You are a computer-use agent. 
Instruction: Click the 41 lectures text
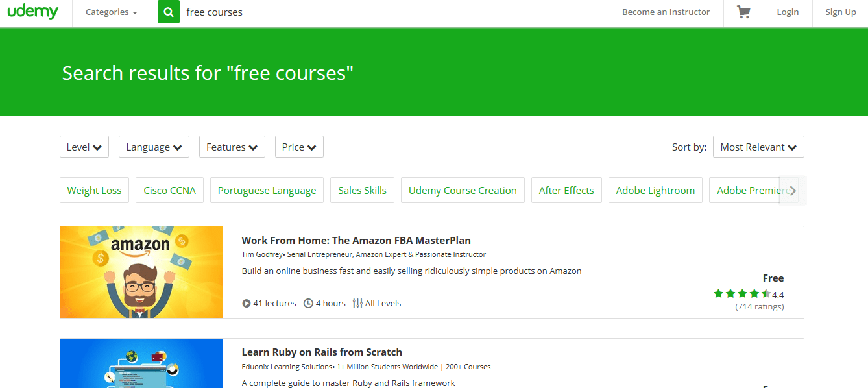[x=274, y=303]
